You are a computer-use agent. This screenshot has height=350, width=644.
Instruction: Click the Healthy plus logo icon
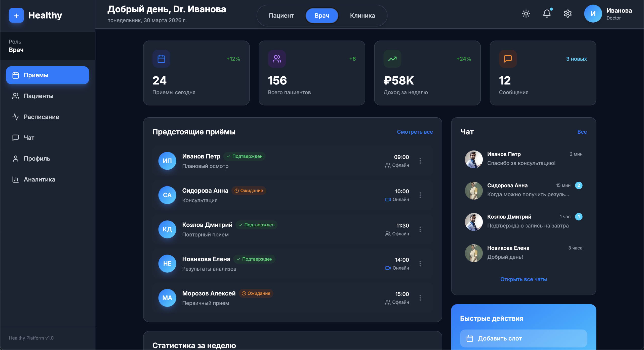[x=16, y=16]
